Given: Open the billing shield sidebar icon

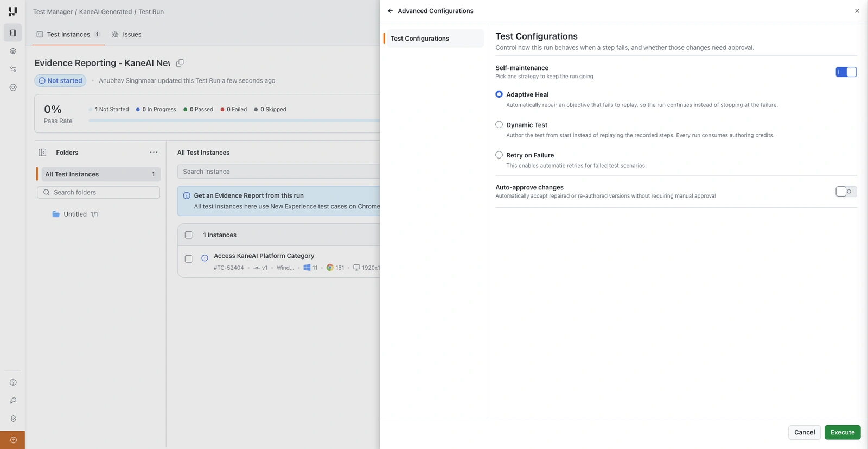Looking at the screenshot, I should point(13,419).
